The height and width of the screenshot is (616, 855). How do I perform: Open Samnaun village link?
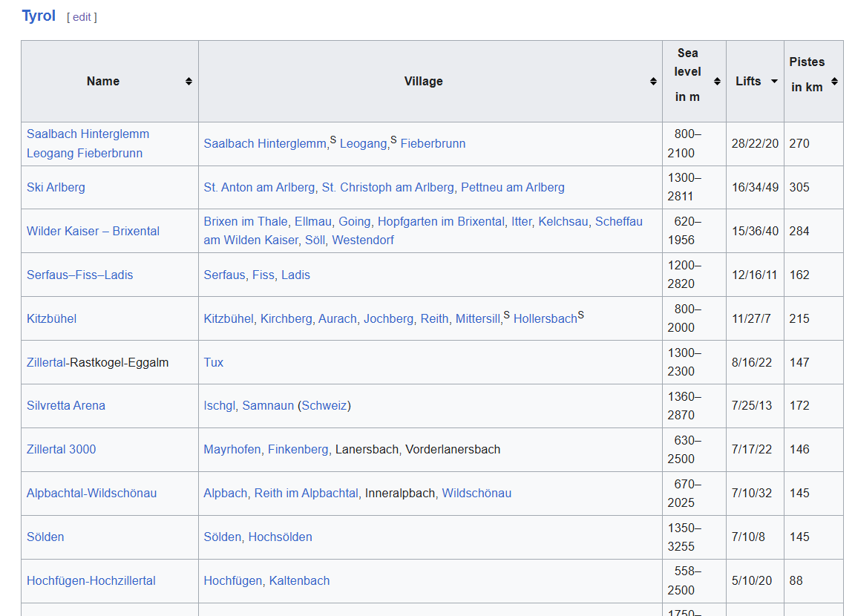[x=268, y=405]
